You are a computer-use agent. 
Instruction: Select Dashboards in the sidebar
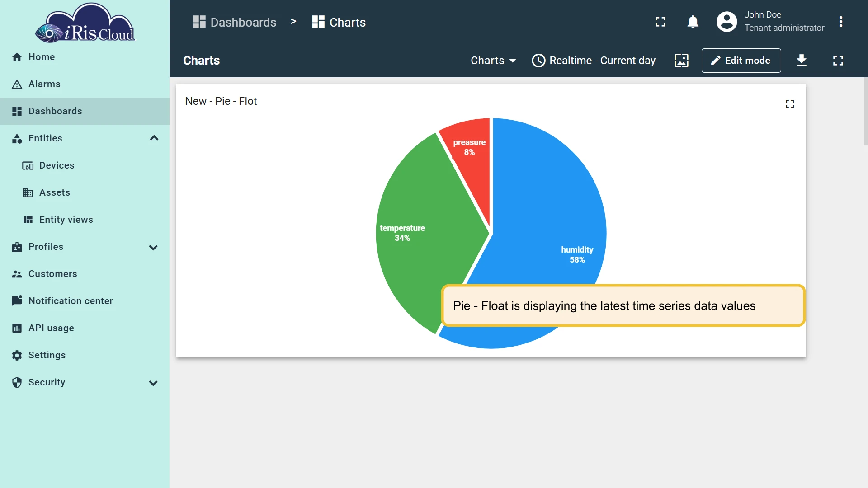85,111
